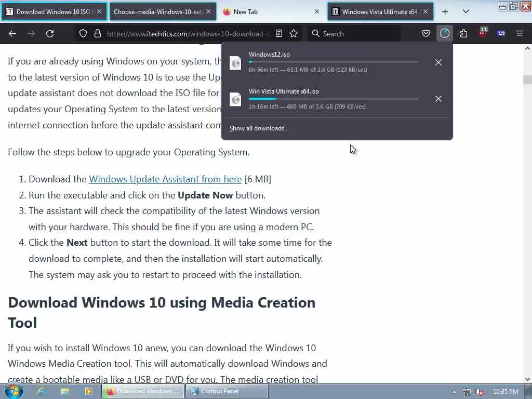Select Control Panel taskbar button
Screen dimensions: 532x399
point(227,391)
